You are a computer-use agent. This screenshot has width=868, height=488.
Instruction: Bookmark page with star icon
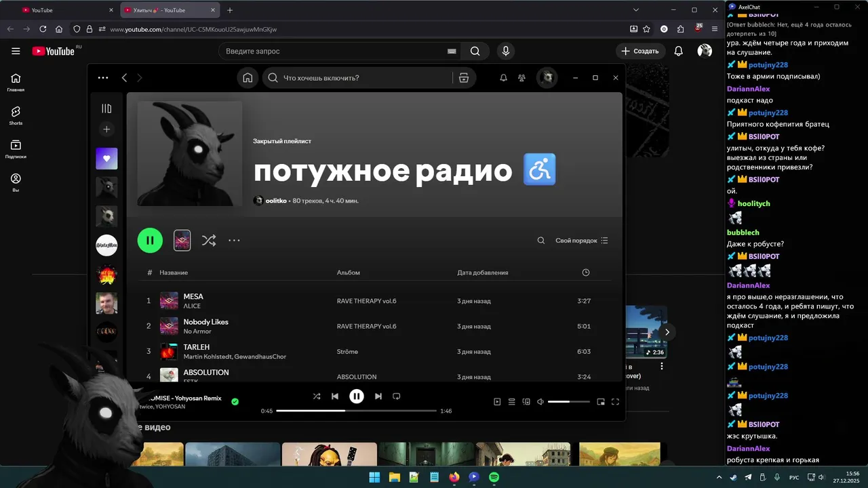click(x=646, y=29)
